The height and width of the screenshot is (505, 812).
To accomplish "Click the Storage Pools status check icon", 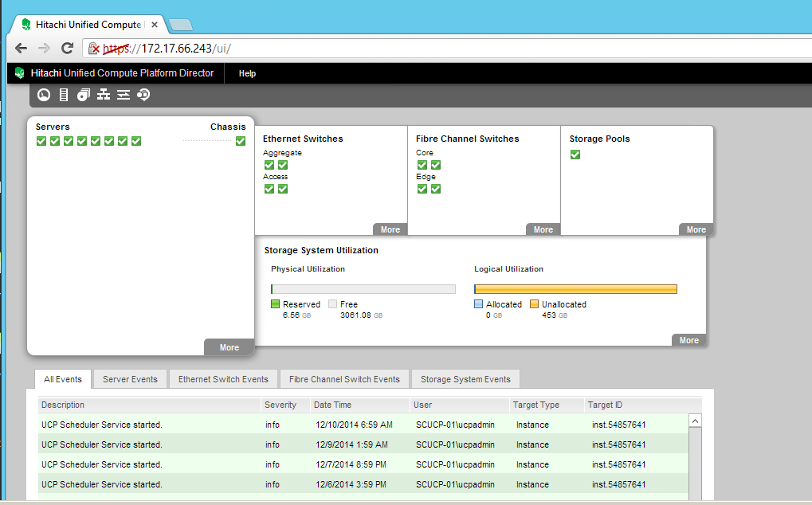I will pyautogui.click(x=575, y=155).
